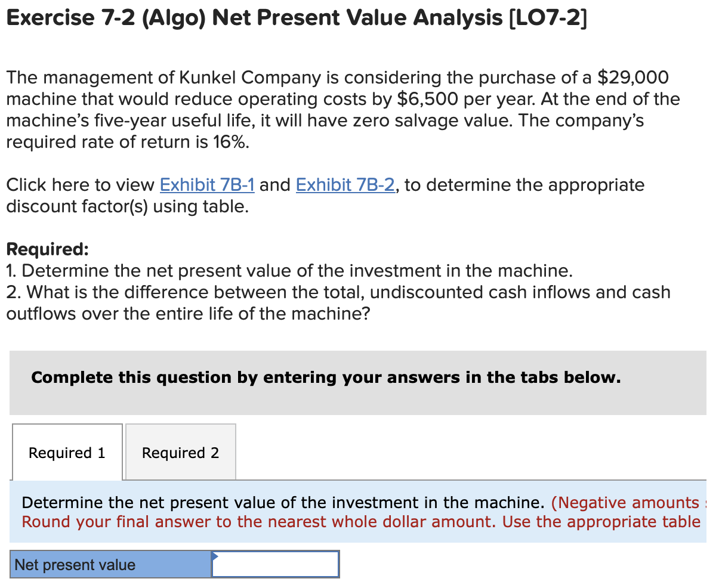Click the Complete this question banner
Image resolution: width=722 pixels, height=588 pixels.
click(x=326, y=377)
